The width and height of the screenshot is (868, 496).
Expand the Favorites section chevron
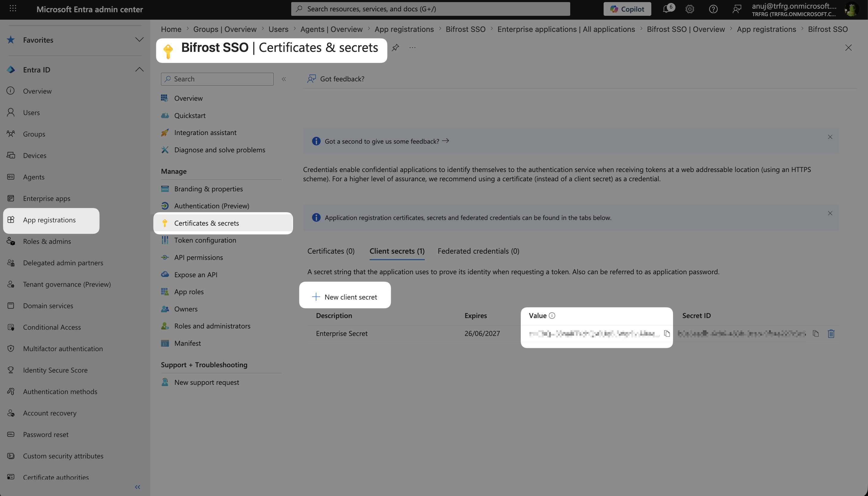click(x=139, y=40)
